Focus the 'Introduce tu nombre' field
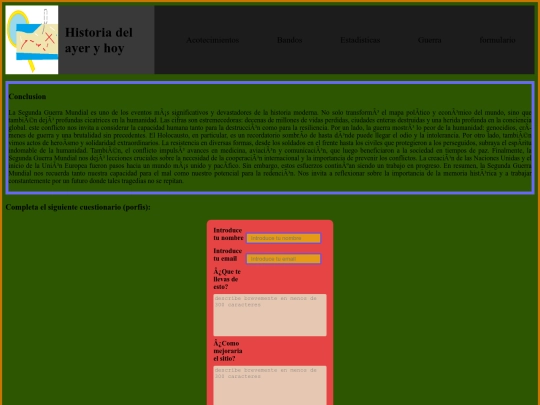Viewport: 540px width, 405px height. [283, 238]
